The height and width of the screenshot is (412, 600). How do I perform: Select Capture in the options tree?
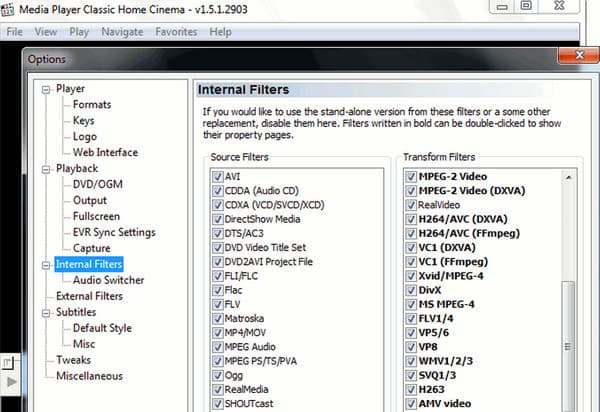point(91,249)
